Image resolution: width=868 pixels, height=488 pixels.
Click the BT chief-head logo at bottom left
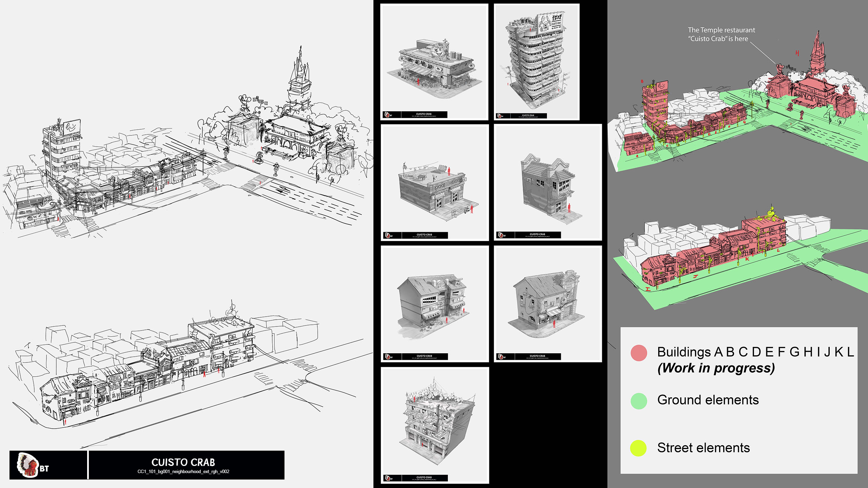pyautogui.click(x=28, y=465)
